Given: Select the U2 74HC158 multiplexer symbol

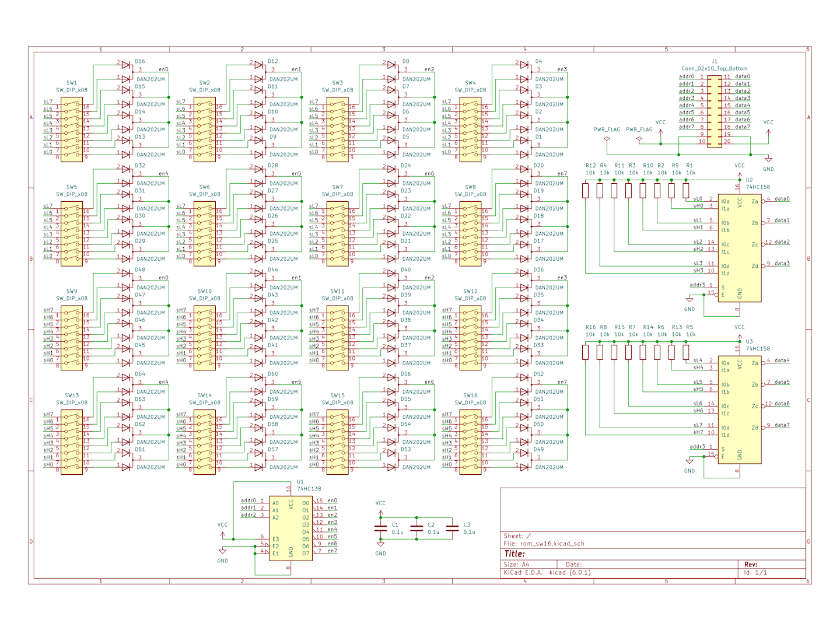Looking at the screenshot, I should pos(739,248).
